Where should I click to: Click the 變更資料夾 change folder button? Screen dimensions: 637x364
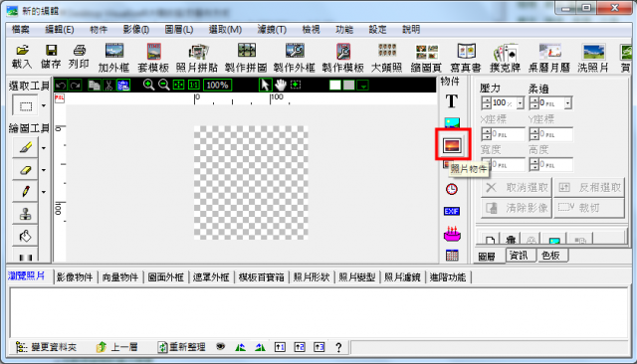(x=46, y=347)
